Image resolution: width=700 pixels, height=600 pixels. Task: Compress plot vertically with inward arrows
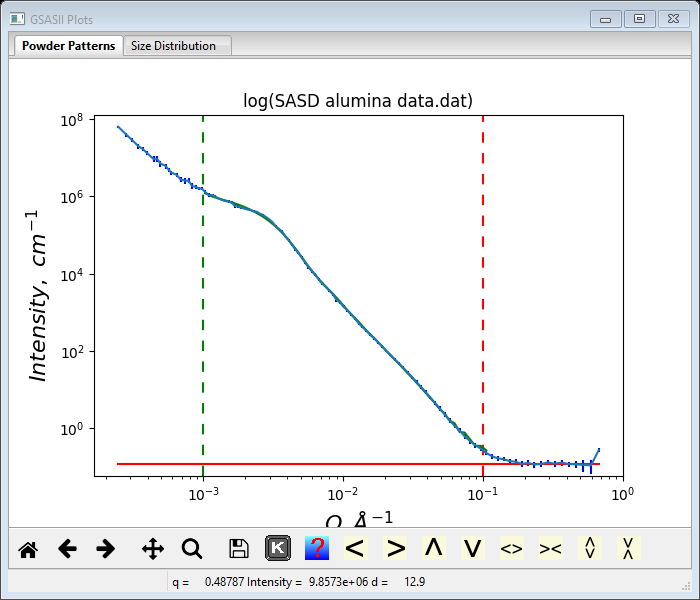coord(629,548)
